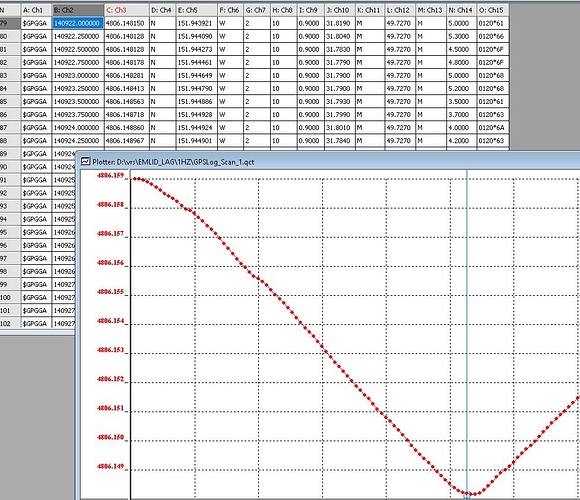The image size is (580, 500).
Task: Click cell 4806.148281 in row 83
Action: point(127,75)
